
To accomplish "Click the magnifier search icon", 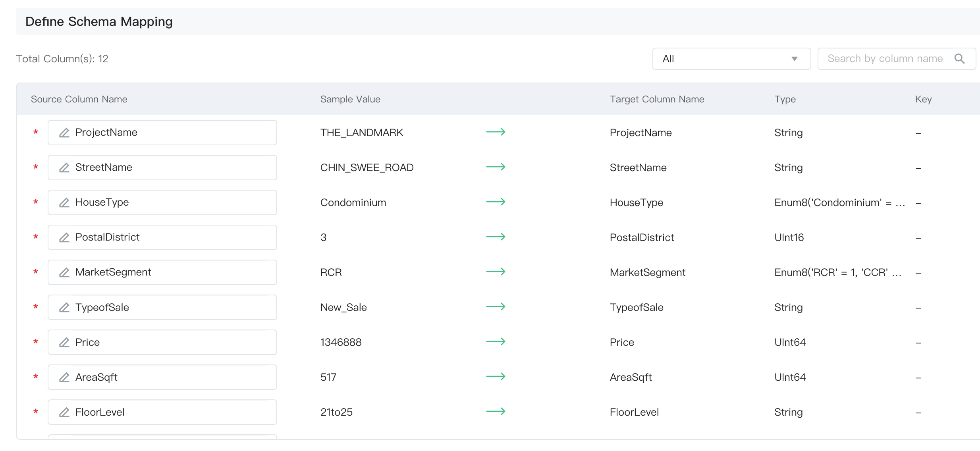I will tap(959, 59).
